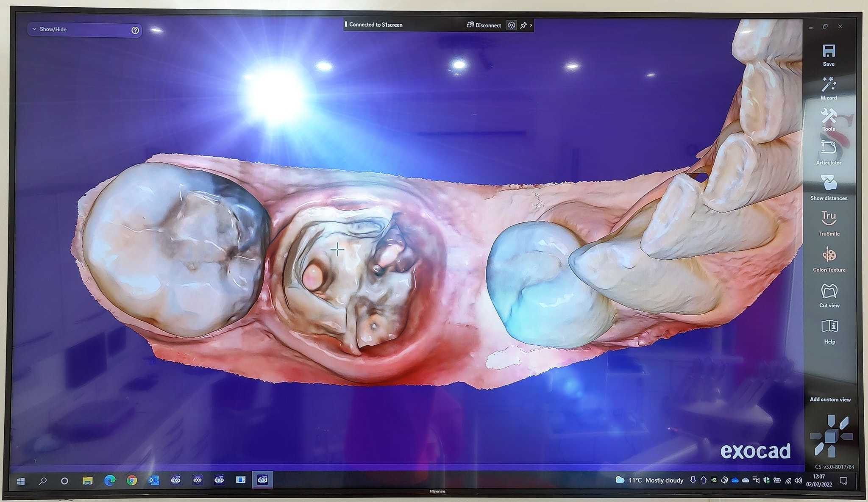868x502 pixels.
Task: Click the Connected to S1screen label
Action: (376, 25)
